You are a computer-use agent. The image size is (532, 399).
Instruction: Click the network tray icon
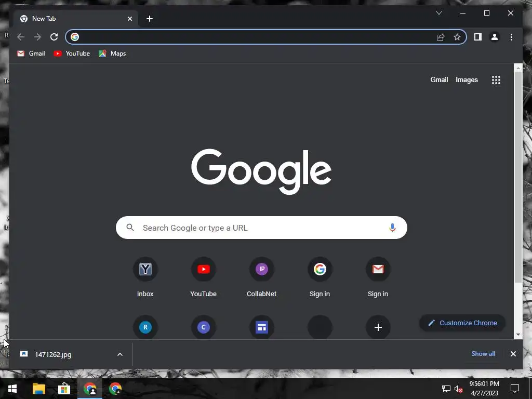[446, 389]
